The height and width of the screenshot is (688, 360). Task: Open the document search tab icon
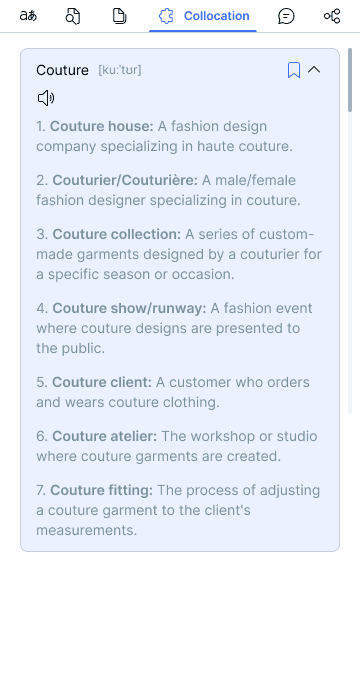pos(73,16)
